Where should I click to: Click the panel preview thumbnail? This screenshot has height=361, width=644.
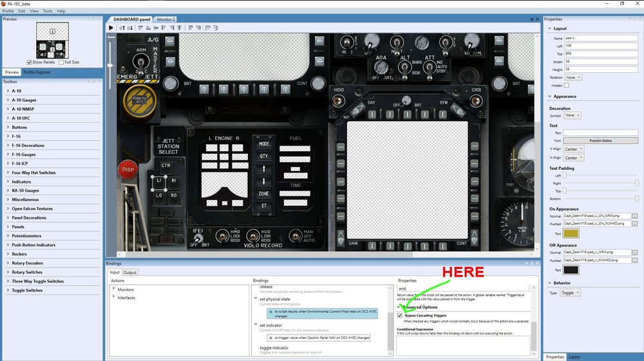[x=52, y=40]
